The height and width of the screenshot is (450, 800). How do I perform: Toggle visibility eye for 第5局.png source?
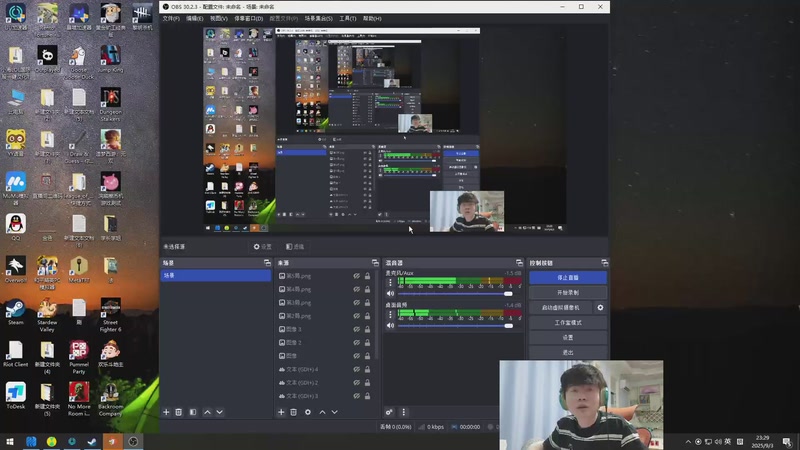click(357, 276)
